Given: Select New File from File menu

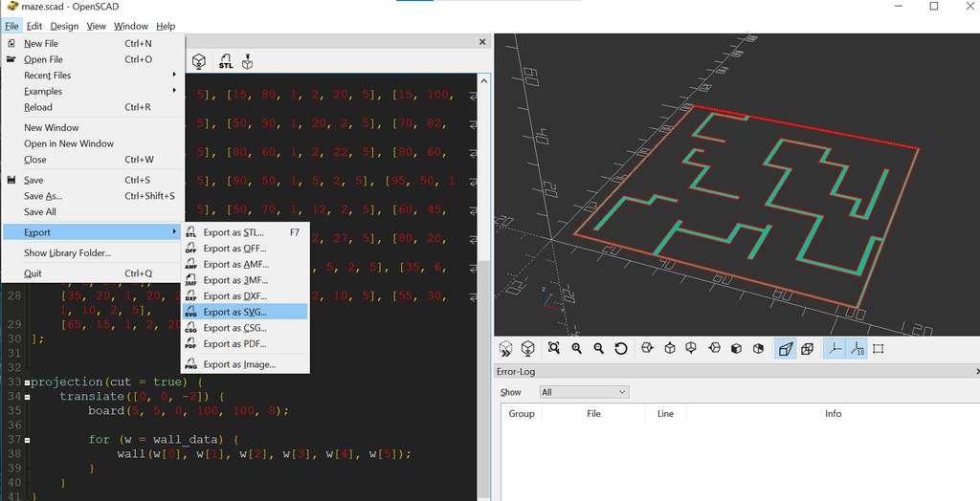Looking at the screenshot, I should [93, 43].
